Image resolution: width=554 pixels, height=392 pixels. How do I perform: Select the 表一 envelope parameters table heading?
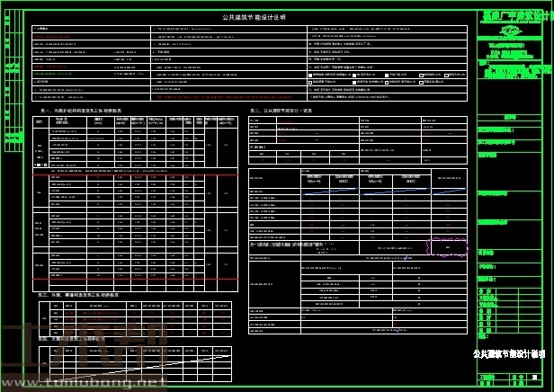79,111
